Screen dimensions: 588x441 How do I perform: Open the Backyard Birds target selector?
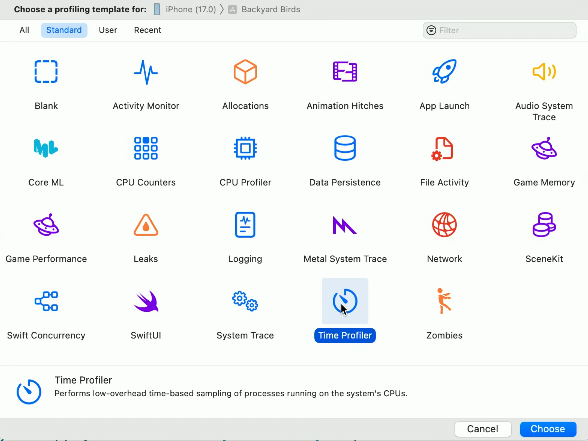click(x=264, y=9)
